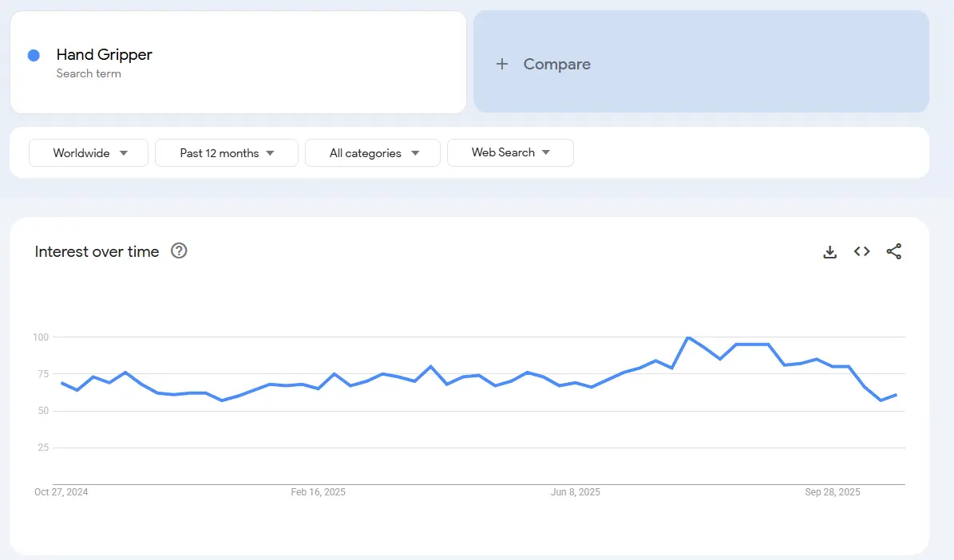
Task: Click the plus icon in the Compare box
Action: click(501, 64)
